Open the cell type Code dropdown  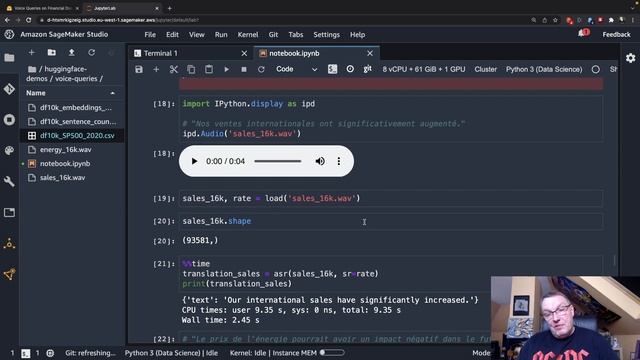(x=296, y=69)
